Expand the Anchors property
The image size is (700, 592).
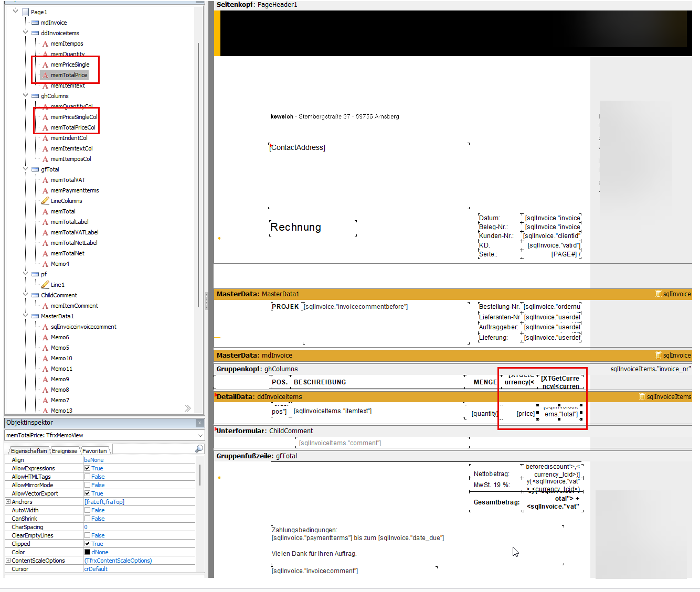(x=8, y=502)
